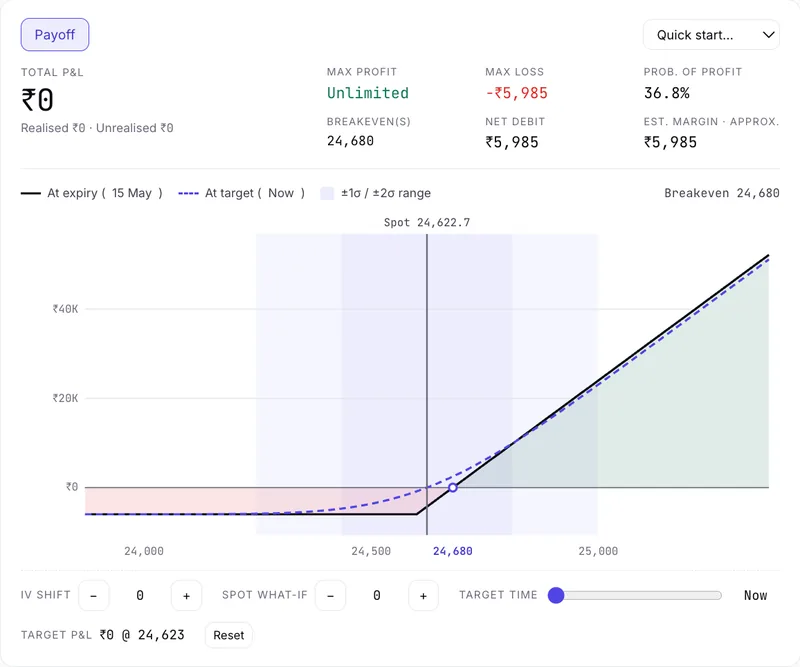
Task: Increase IV shift with plus button
Action: pyautogui.click(x=186, y=596)
